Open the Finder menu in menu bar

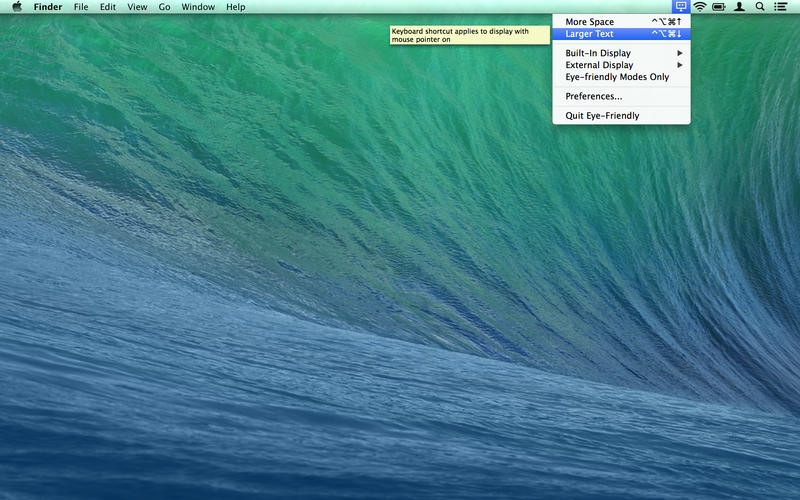[48, 7]
